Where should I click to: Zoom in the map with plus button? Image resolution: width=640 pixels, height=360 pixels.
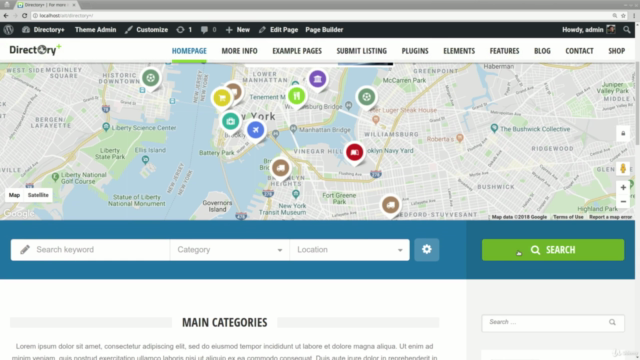coord(623,187)
